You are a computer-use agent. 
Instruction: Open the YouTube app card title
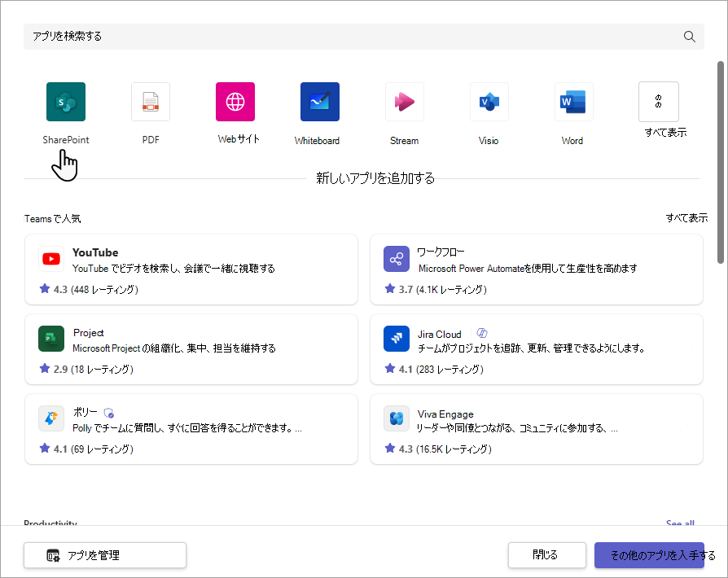pos(95,252)
